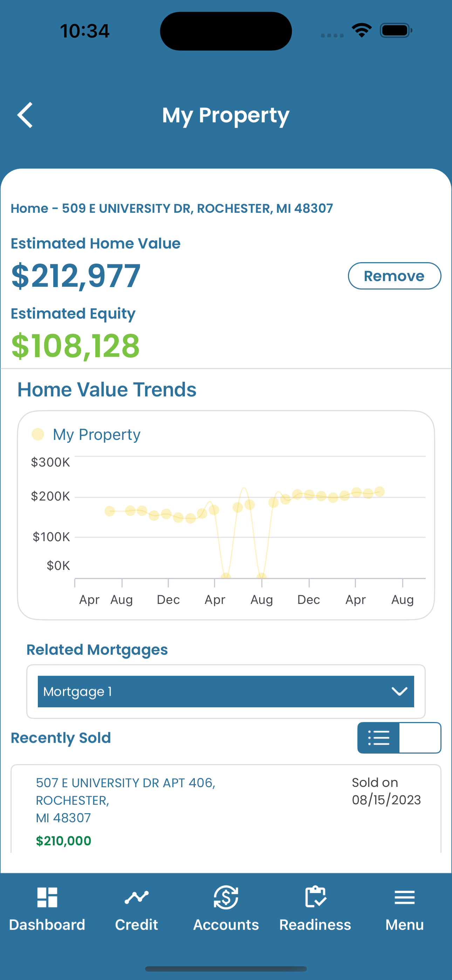
Task: Go to the Accounts tab label
Action: coord(226,925)
